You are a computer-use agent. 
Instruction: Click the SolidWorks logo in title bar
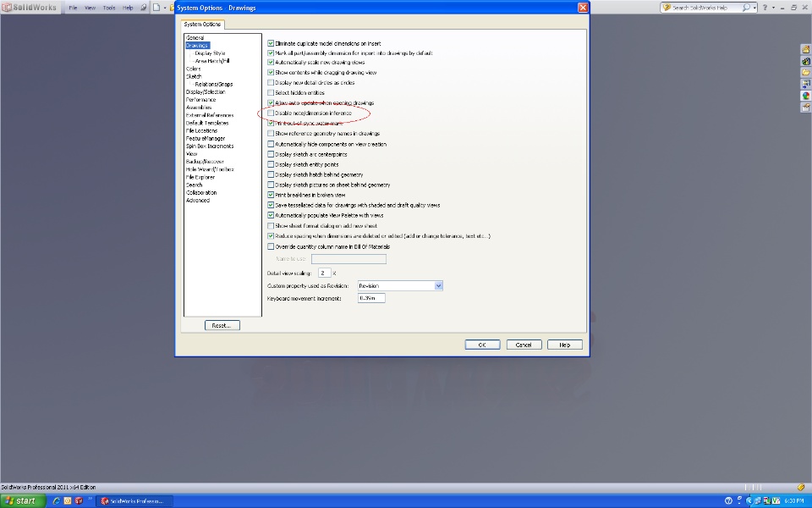(30, 8)
